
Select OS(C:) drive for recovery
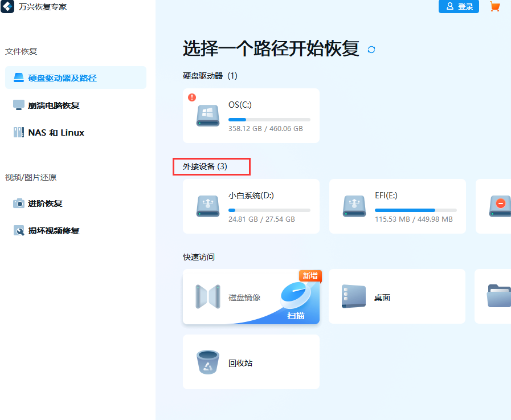(251, 116)
